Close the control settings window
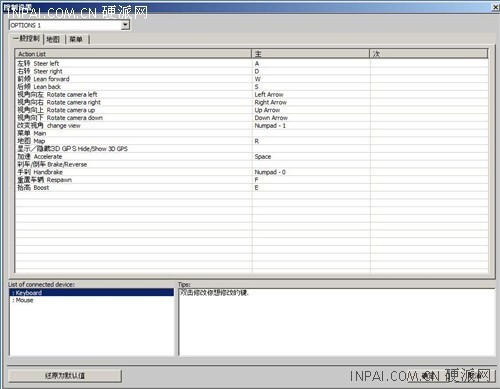The height and width of the screenshot is (389, 500). 496,7
